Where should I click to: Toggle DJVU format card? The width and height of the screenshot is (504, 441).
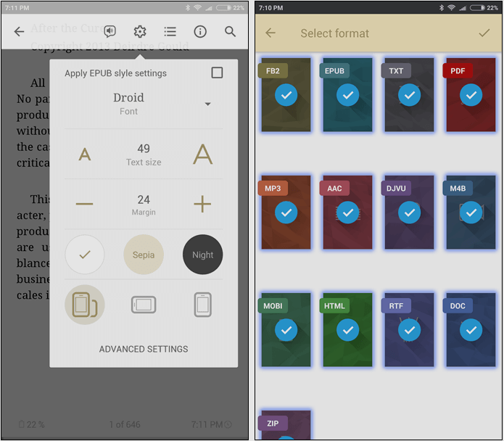pos(409,212)
